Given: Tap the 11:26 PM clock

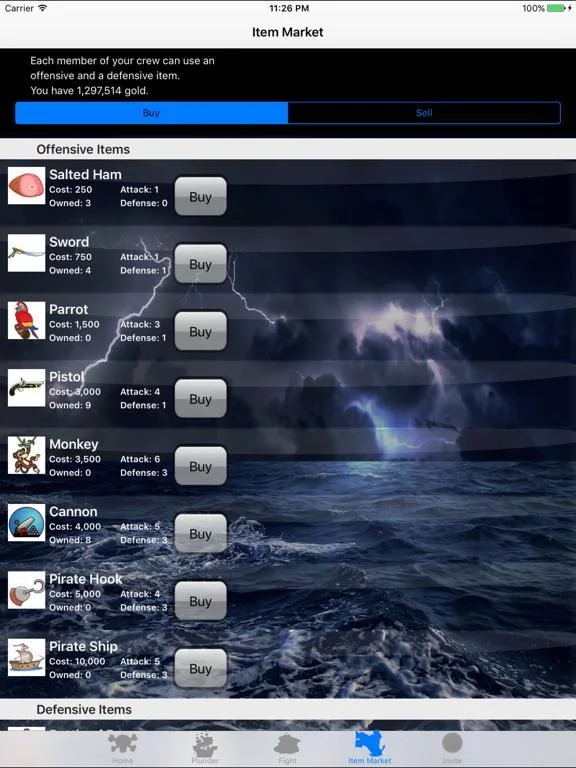Looking at the screenshot, I should (x=289, y=8).
